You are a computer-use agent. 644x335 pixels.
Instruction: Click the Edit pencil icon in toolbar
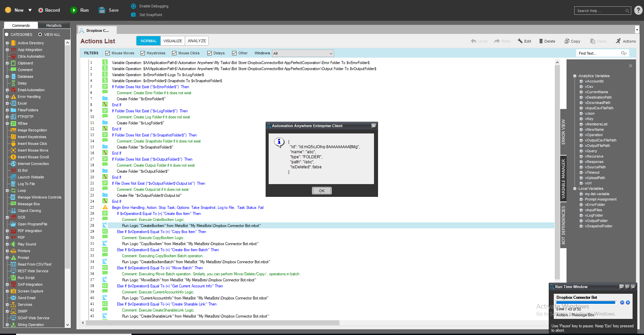click(520, 41)
